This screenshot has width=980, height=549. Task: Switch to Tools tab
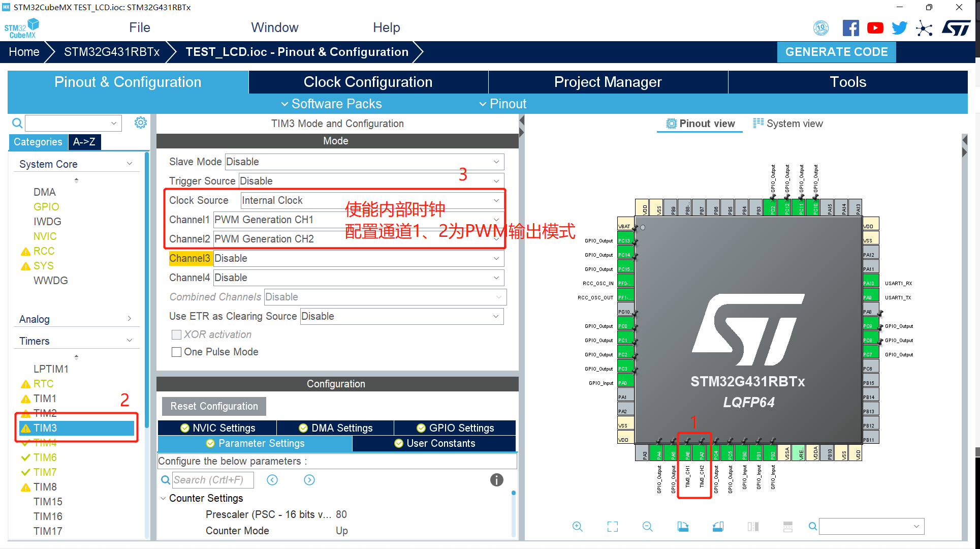pos(848,82)
